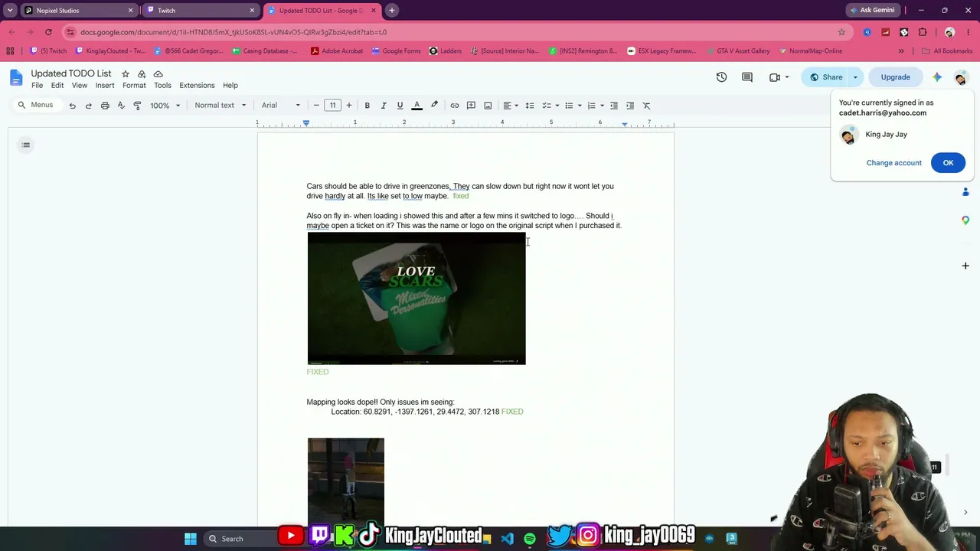Show document outline icon in left margin
The width and height of the screenshot is (980, 551).
(26, 145)
